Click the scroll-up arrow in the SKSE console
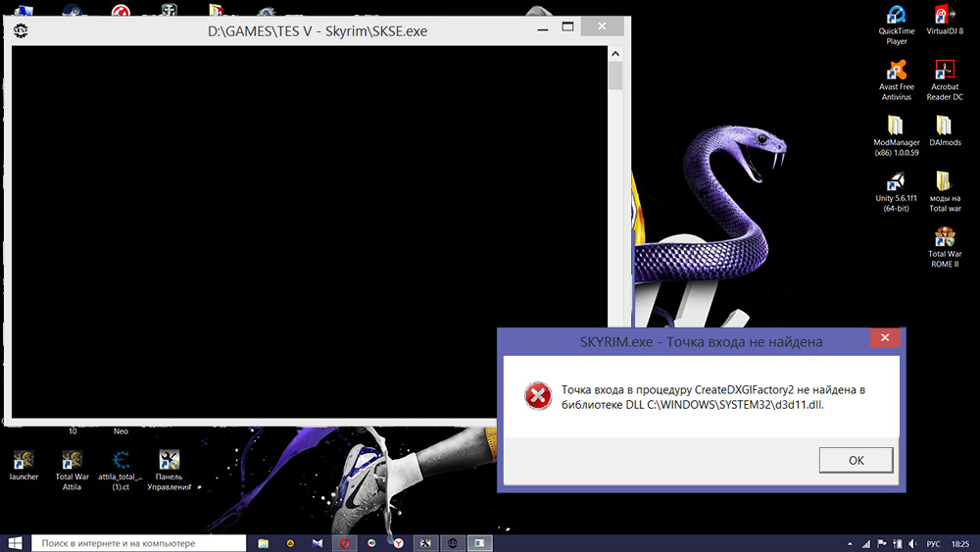Image resolution: width=980 pixels, height=552 pixels. (x=614, y=53)
